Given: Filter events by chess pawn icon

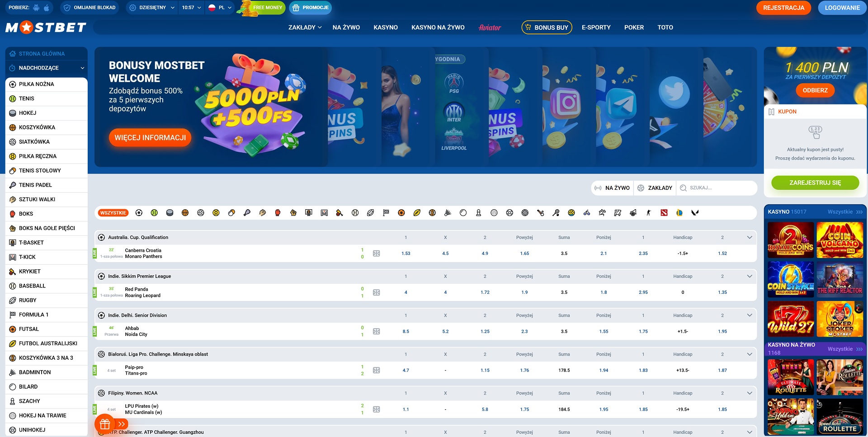Looking at the screenshot, I should point(478,213).
